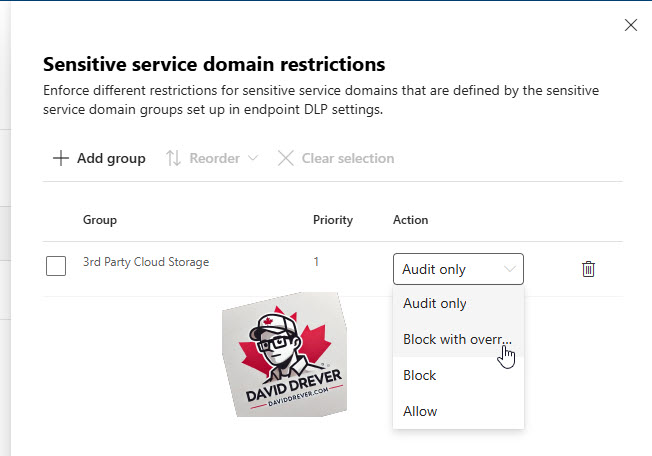Click the Reorder up-down arrows icon
Screen dimensions: 652x456
pyautogui.click(x=173, y=158)
